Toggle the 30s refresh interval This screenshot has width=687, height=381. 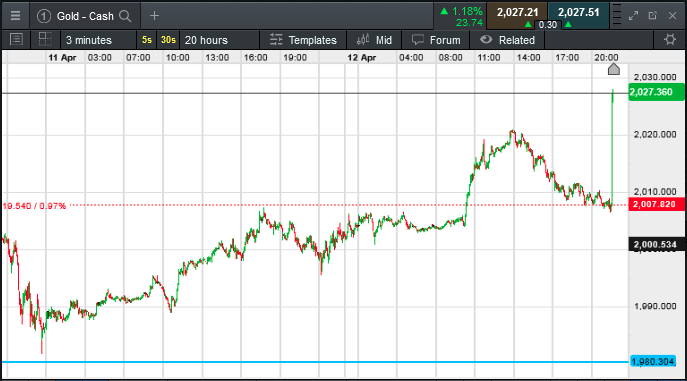pos(168,40)
